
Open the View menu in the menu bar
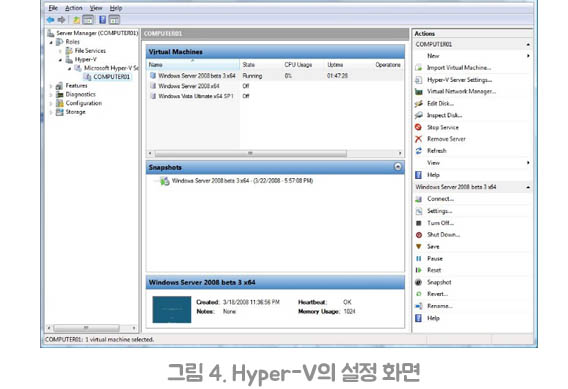click(96, 8)
